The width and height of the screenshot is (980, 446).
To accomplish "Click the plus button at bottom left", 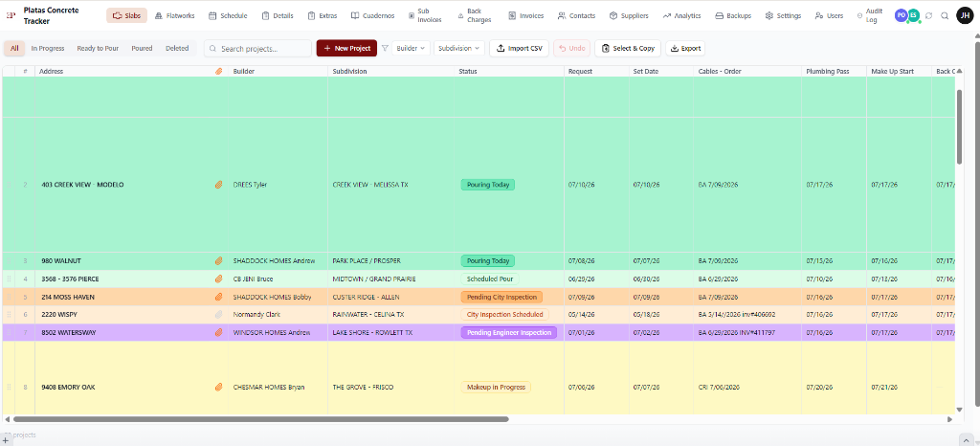I will tap(6, 440).
